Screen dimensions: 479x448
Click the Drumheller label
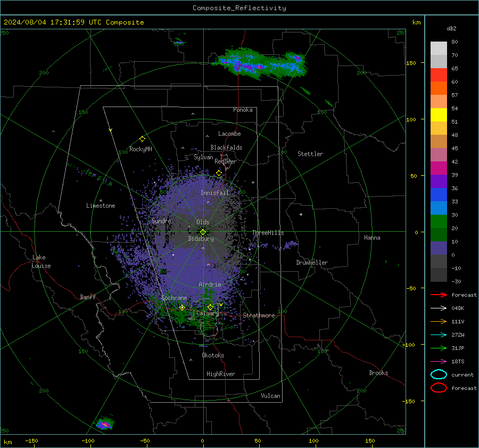pyautogui.click(x=312, y=263)
